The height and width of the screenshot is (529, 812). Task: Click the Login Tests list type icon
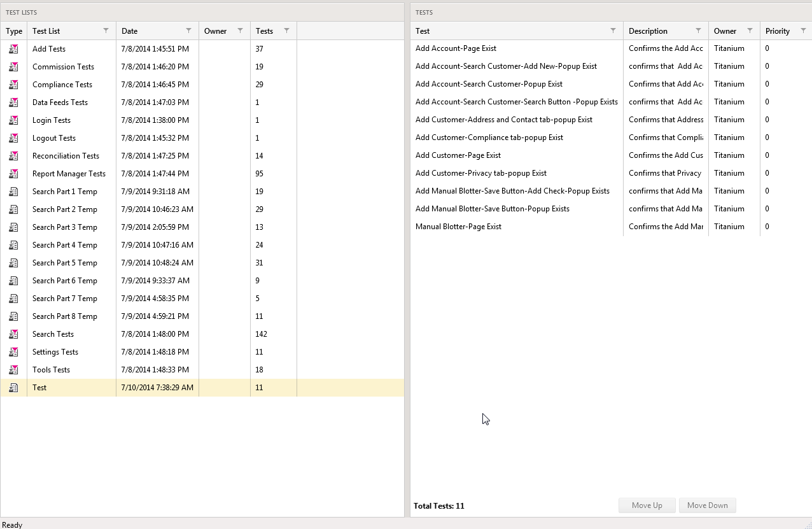[13, 120]
